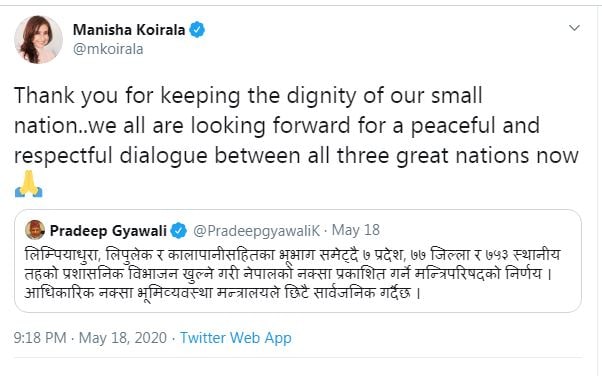Click the folded hands emoji

[28, 184]
